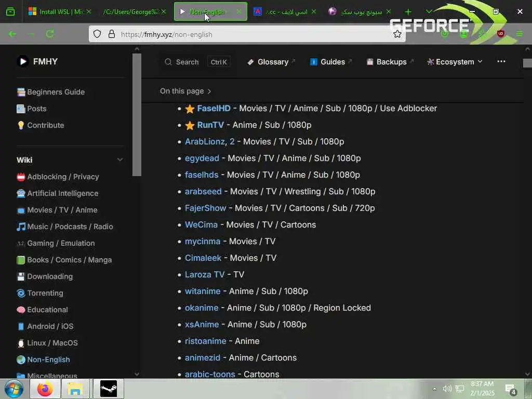The height and width of the screenshot is (399, 532).
Task: Go to Torrenting section
Action: [x=40, y=293]
